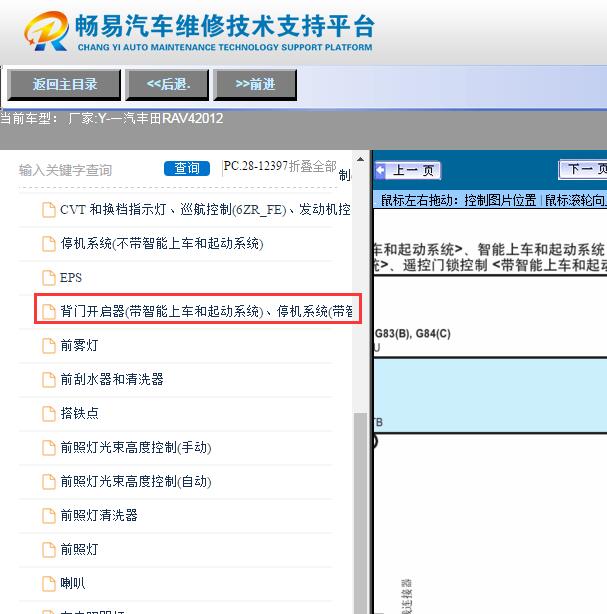Viewport: 607px width, 614px height.
Task: Open 前照灯光束高度控制(手动) entry
Action: [136, 447]
